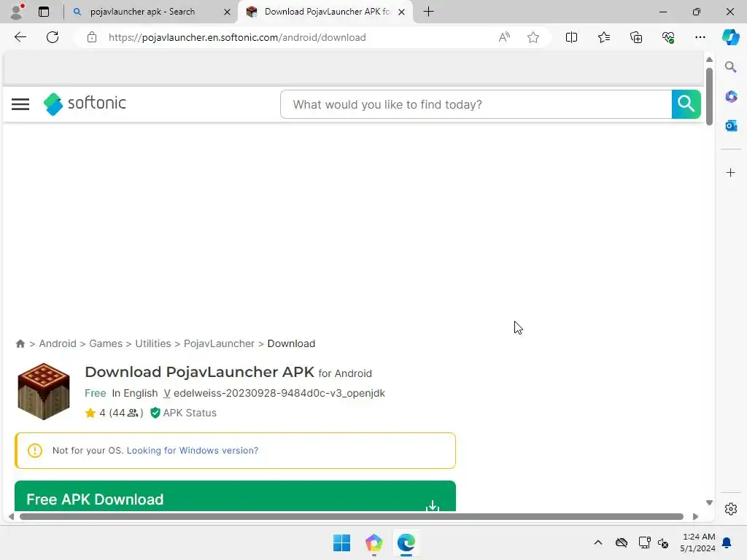
Task: Click the scroll right arrow
Action: click(x=695, y=517)
